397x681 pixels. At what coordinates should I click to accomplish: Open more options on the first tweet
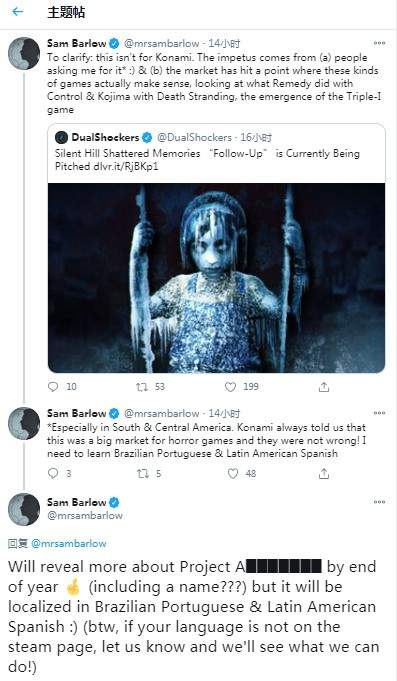pyautogui.click(x=379, y=43)
